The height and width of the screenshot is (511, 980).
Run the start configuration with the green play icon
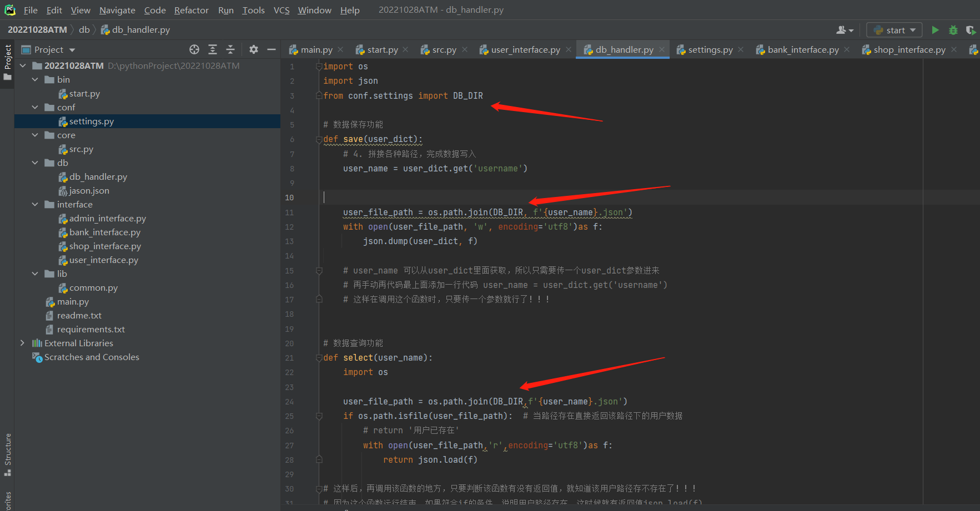[x=936, y=30]
